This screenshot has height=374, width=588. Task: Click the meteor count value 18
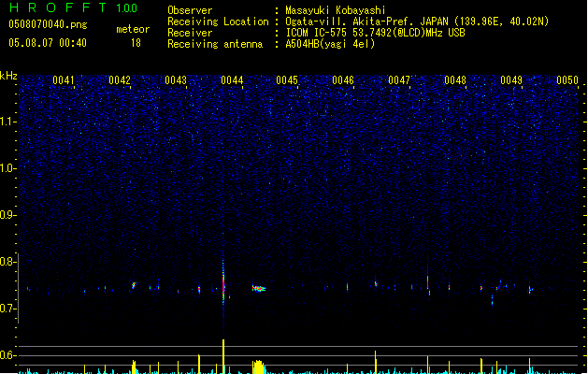tap(136, 43)
